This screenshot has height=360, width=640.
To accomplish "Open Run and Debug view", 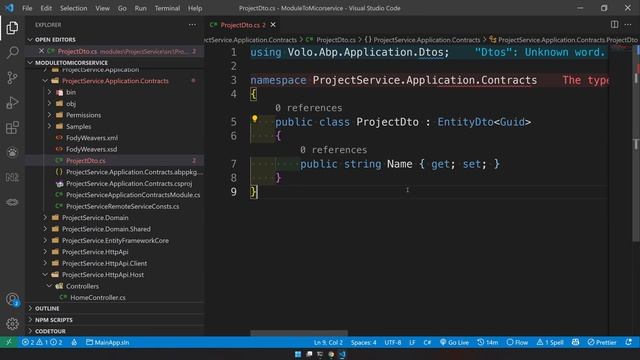I will tap(12, 102).
